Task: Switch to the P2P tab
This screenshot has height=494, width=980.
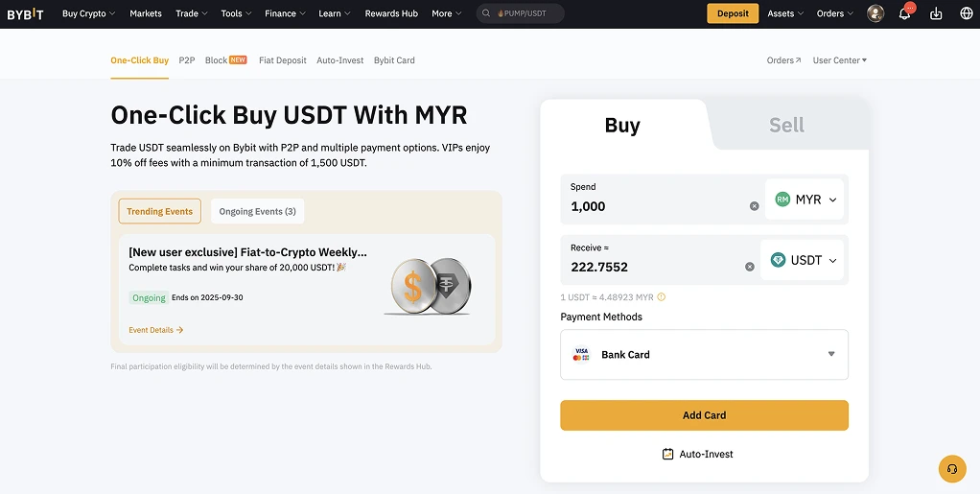Action: (187, 60)
